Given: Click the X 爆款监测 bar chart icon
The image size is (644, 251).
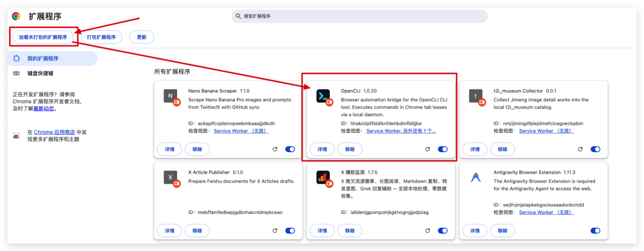Looking at the screenshot, I should 323,178.
